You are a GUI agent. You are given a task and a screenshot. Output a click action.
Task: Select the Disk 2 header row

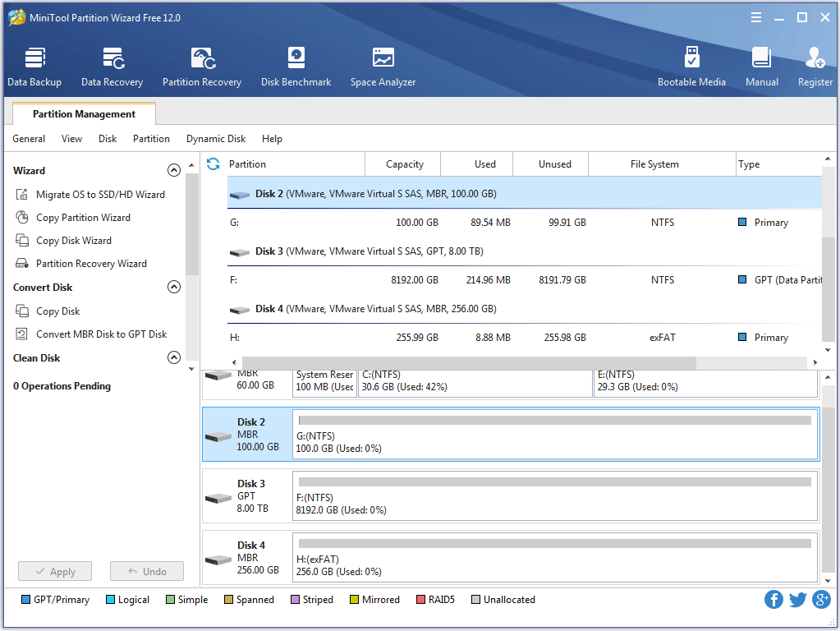(x=525, y=194)
